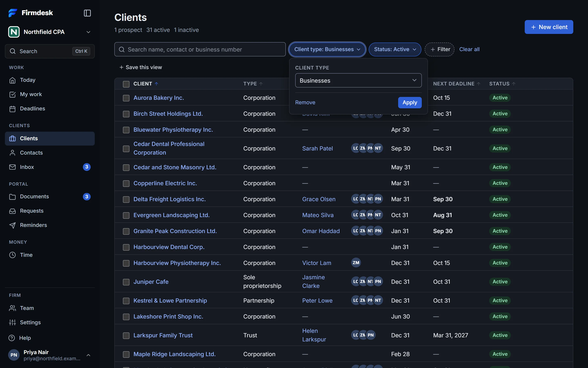Open the Businesses client type combo box
This screenshot has height=368, width=588.
click(x=358, y=80)
